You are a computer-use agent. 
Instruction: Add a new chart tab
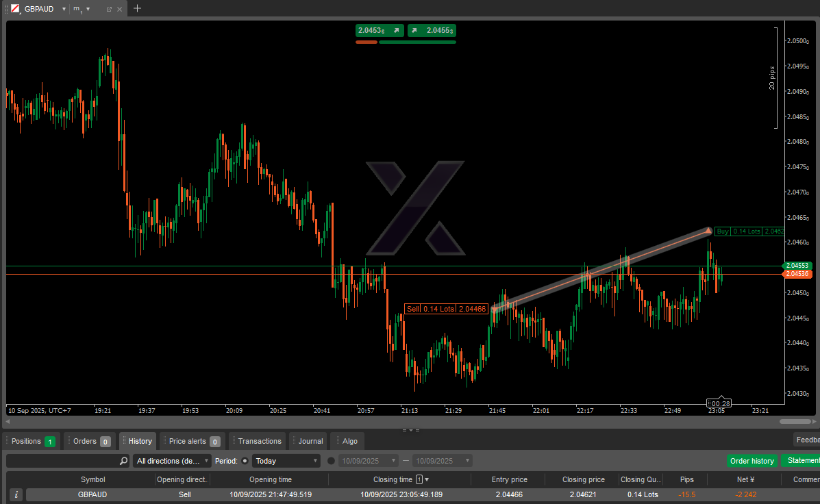coord(137,8)
